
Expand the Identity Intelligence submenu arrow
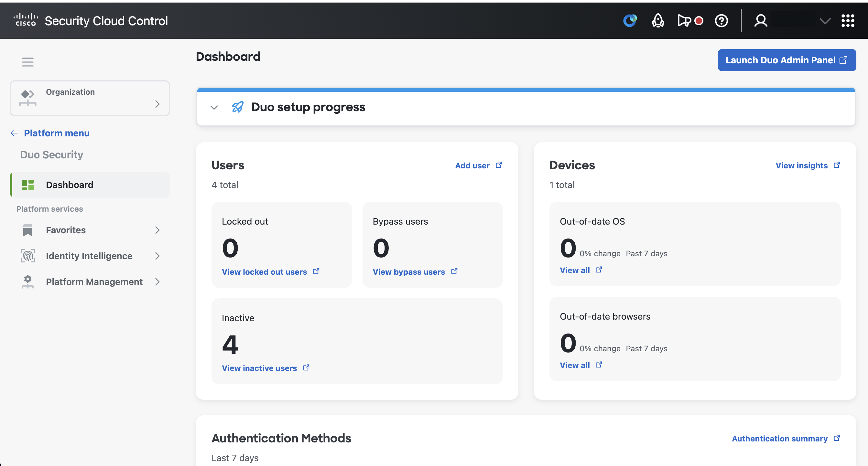[x=157, y=256]
